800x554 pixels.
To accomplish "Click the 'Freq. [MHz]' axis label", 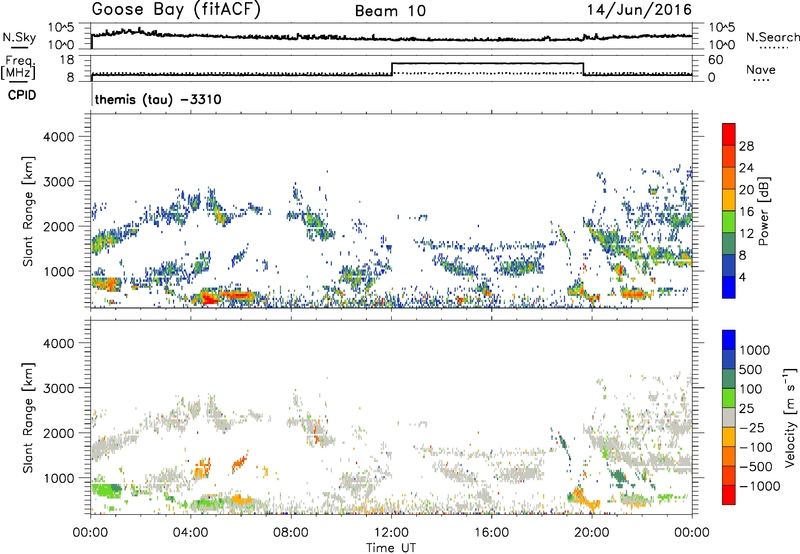I will pos(19,67).
